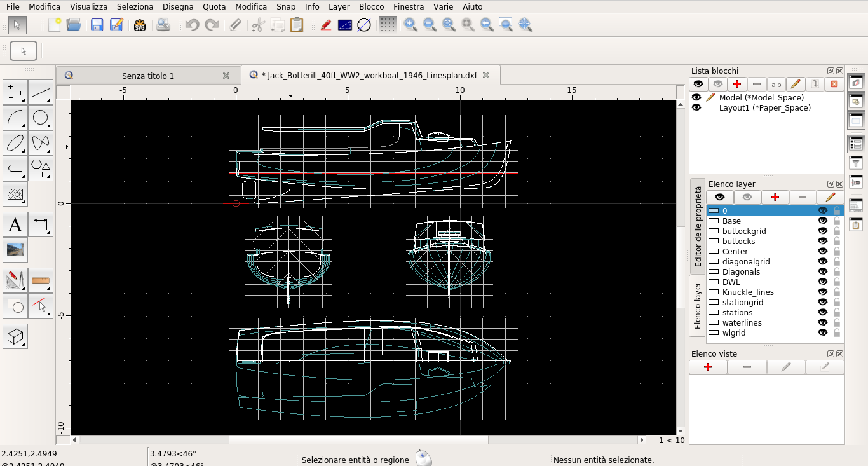868x466 pixels.
Task: Lock the Center layer with padlock
Action: [837, 251]
